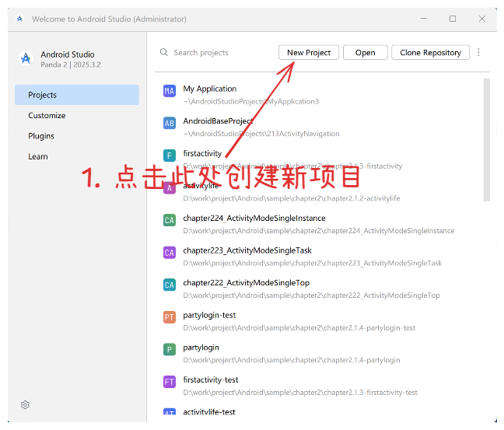Open the firstactivity-test project name
Screen dimensions: 504x430
[x=211, y=379]
